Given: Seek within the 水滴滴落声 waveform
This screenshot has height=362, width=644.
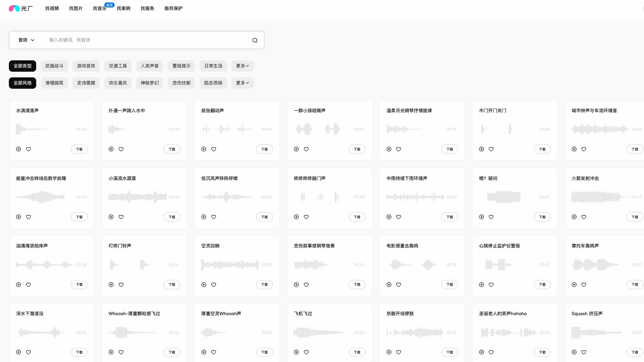Looking at the screenshot, I should (x=44, y=129).
